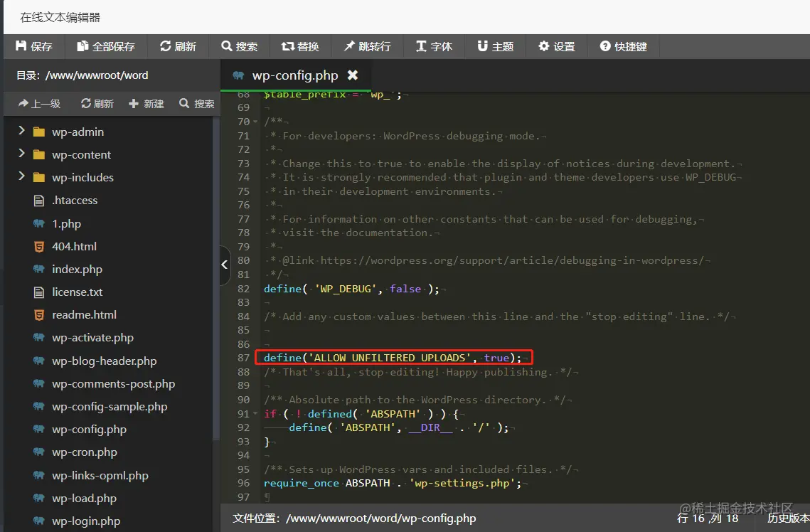
Task: Open index.php file
Action: click(x=77, y=269)
